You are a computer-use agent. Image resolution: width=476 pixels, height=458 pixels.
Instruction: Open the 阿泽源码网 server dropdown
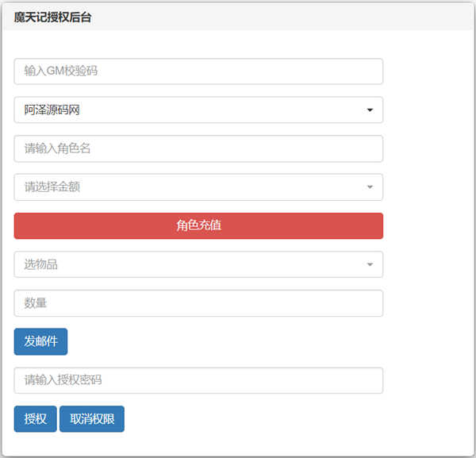[x=198, y=110]
